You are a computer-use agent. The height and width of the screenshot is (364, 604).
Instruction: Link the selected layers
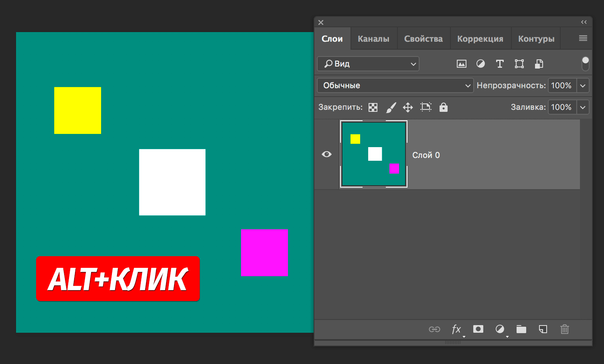tap(434, 329)
